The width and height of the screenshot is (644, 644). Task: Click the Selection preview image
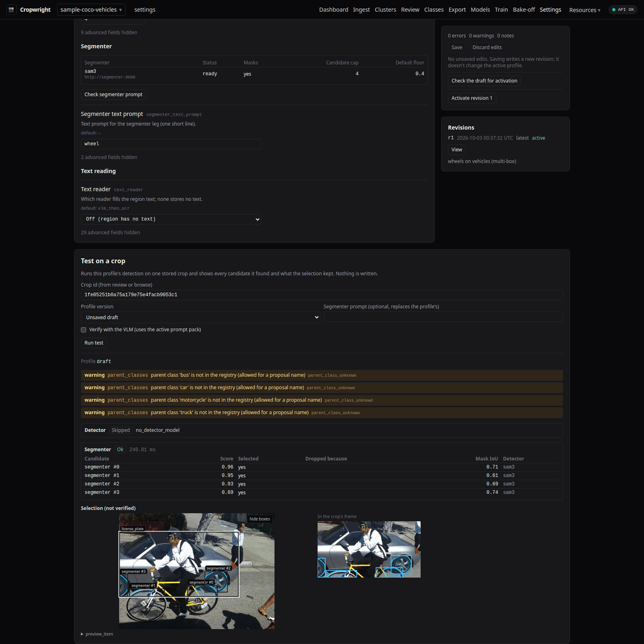197,571
